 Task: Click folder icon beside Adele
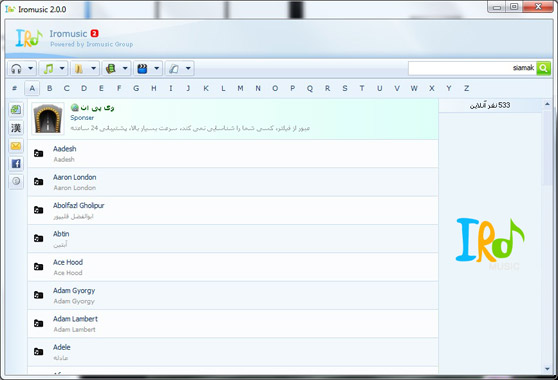click(x=38, y=352)
